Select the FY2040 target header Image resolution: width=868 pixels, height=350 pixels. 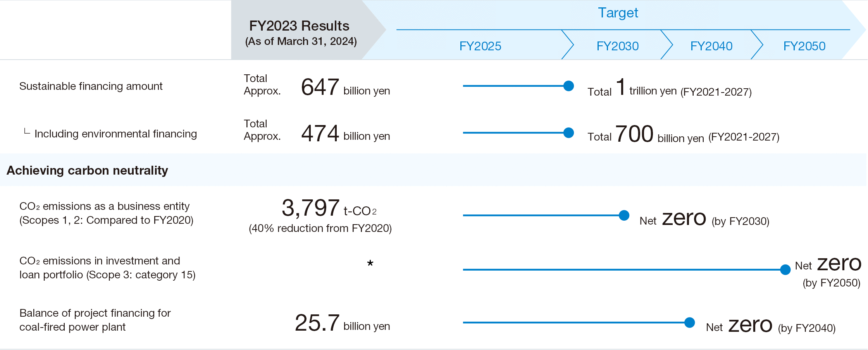pyautogui.click(x=711, y=46)
